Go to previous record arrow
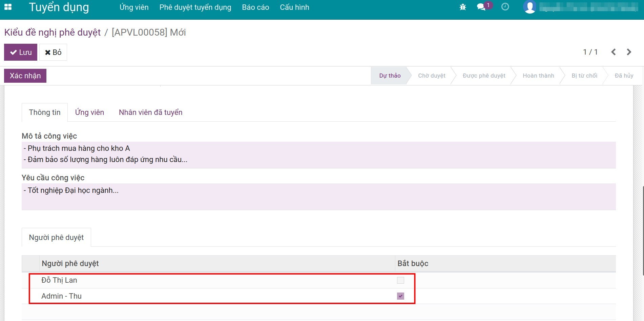This screenshot has height=321, width=644. click(x=614, y=52)
